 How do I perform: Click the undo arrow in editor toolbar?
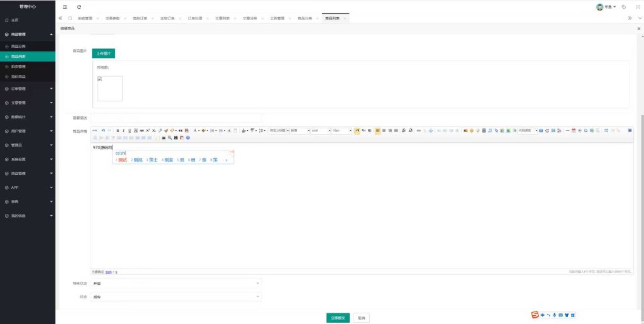tap(103, 130)
